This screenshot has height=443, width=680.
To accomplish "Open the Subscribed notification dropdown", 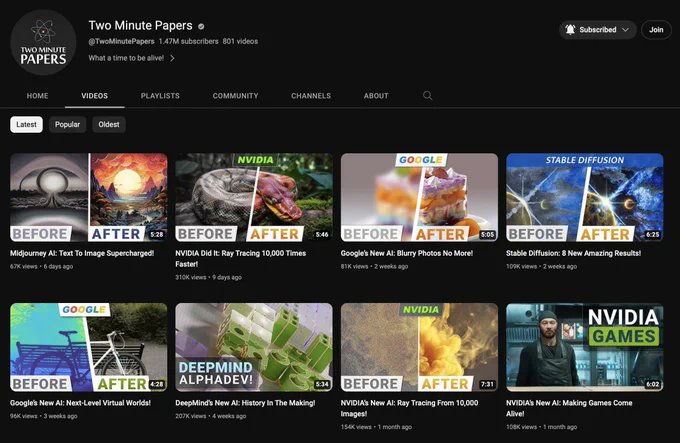I will pyautogui.click(x=626, y=30).
